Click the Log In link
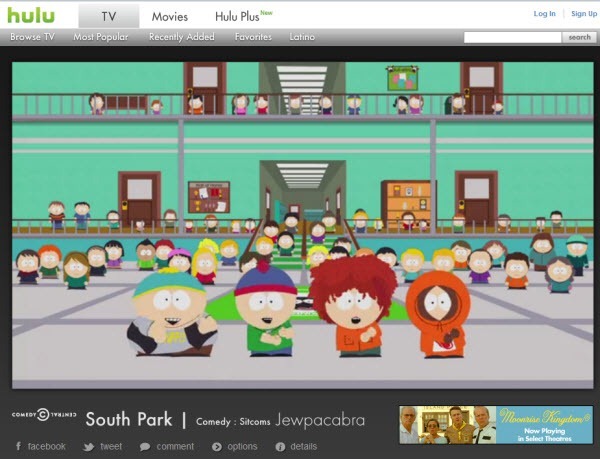The image size is (600, 459). (544, 14)
